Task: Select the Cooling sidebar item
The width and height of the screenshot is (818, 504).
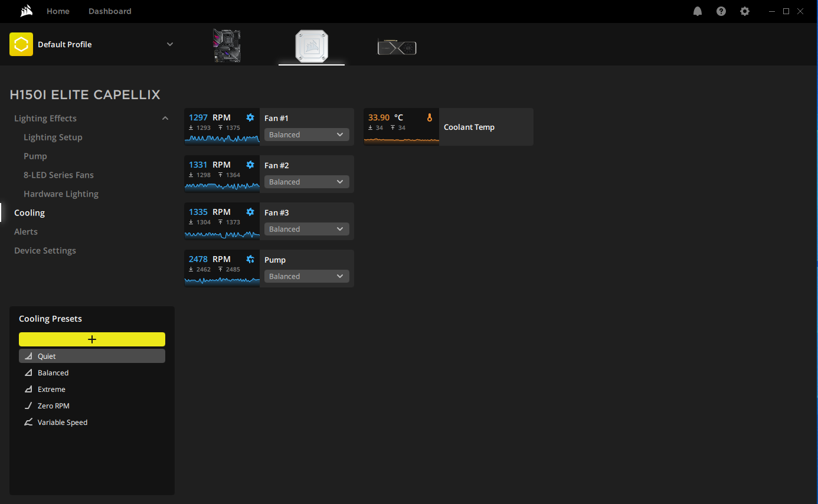Action: point(30,213)
